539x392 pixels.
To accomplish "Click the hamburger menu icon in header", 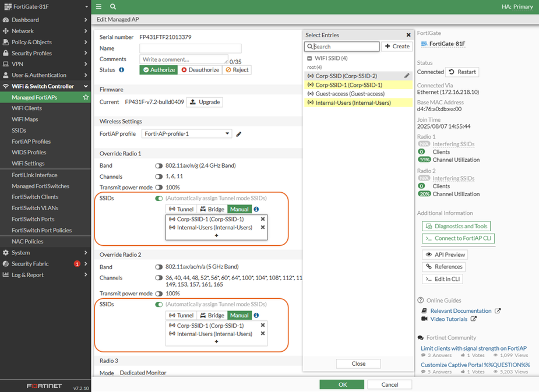I will pyautogui.click(x=99, y=6).
